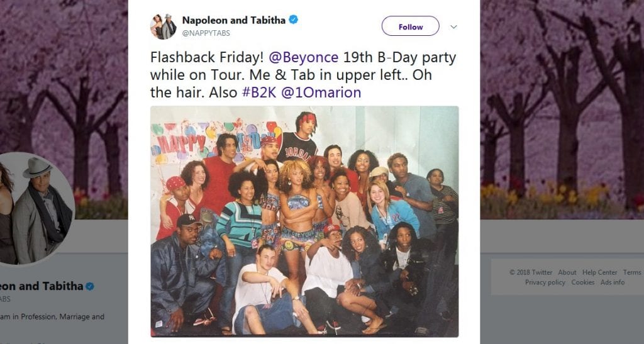Open the Terms footer link
The image size is (644, 344).
coord(631,272)
